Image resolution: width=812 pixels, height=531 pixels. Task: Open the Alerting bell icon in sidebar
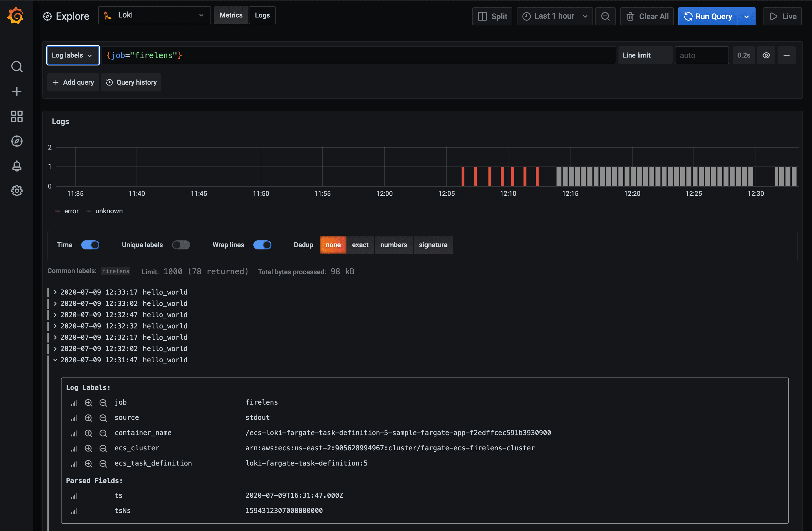pyautogui.click(x=17, y=166)
